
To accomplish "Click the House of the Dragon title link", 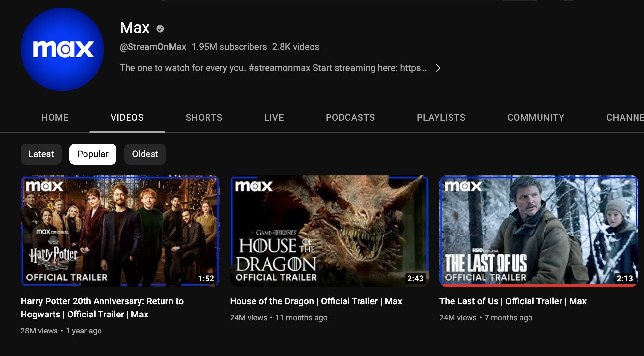I will pos(316,301).
